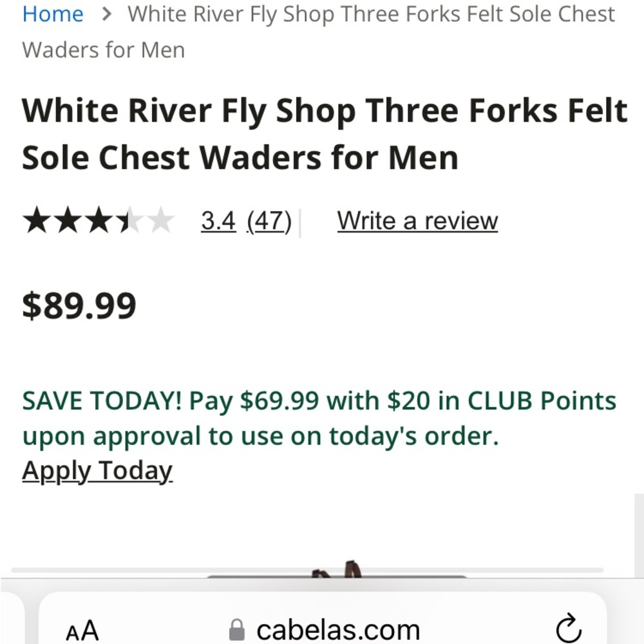Click Apply Today in the CLUB Points offer
The image size is (644, 644).
(97, 470)
